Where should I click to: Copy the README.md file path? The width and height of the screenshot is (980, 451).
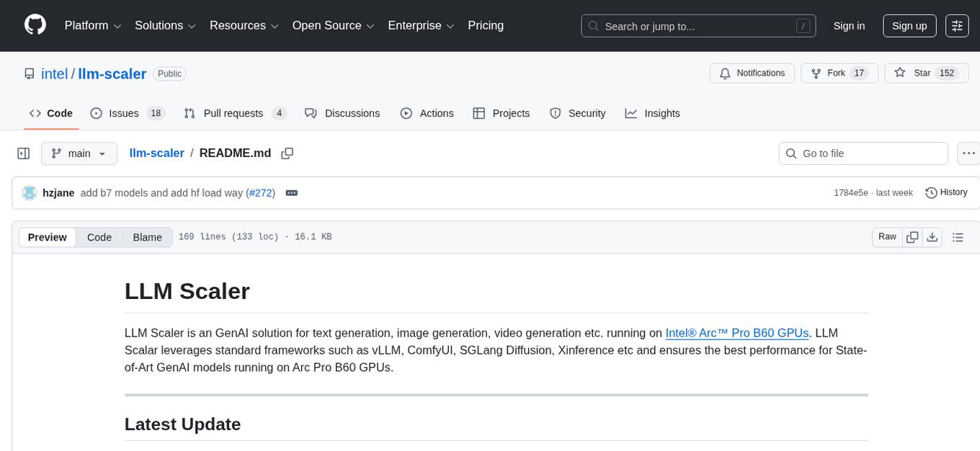click(x=287, y=153)
